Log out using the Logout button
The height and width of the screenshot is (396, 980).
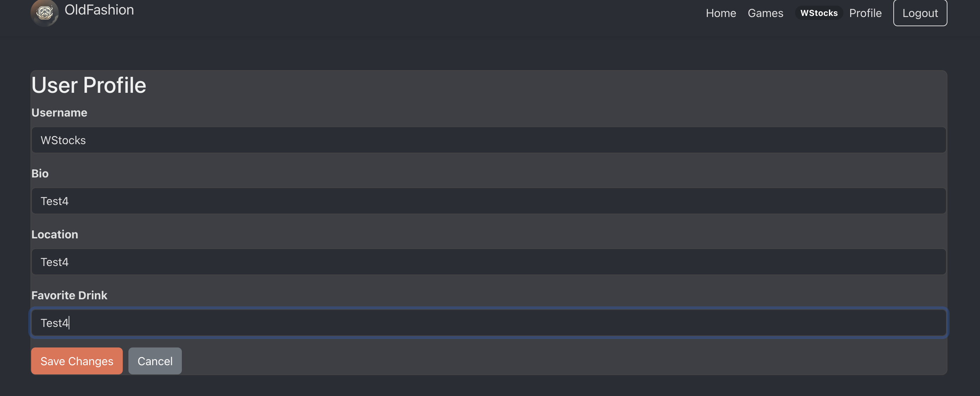coord(920,12)
